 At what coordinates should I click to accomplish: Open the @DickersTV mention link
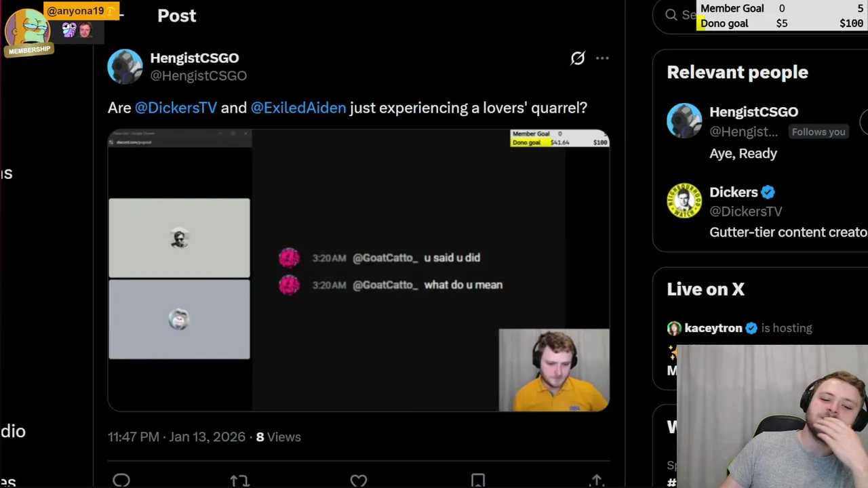click(x=176, y=108)
